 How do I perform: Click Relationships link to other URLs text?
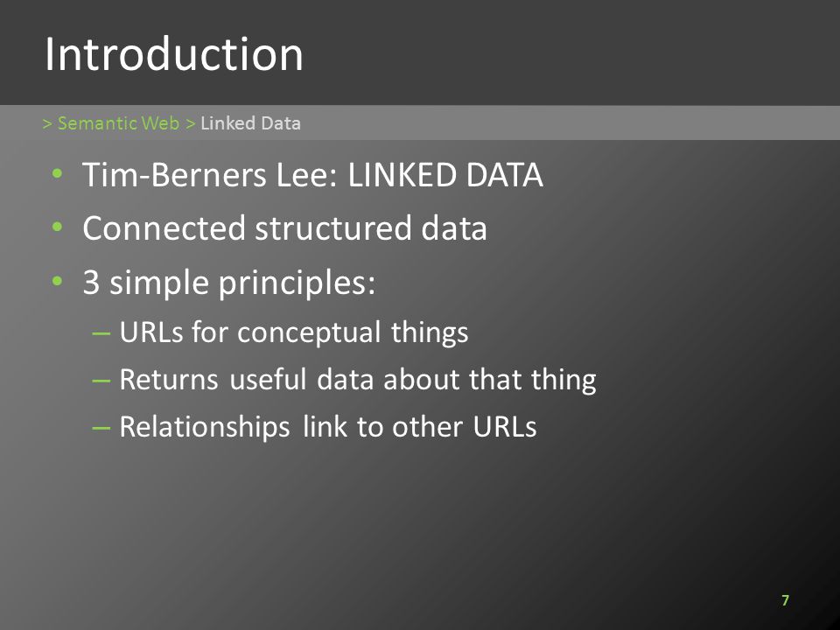pos(328,427)
